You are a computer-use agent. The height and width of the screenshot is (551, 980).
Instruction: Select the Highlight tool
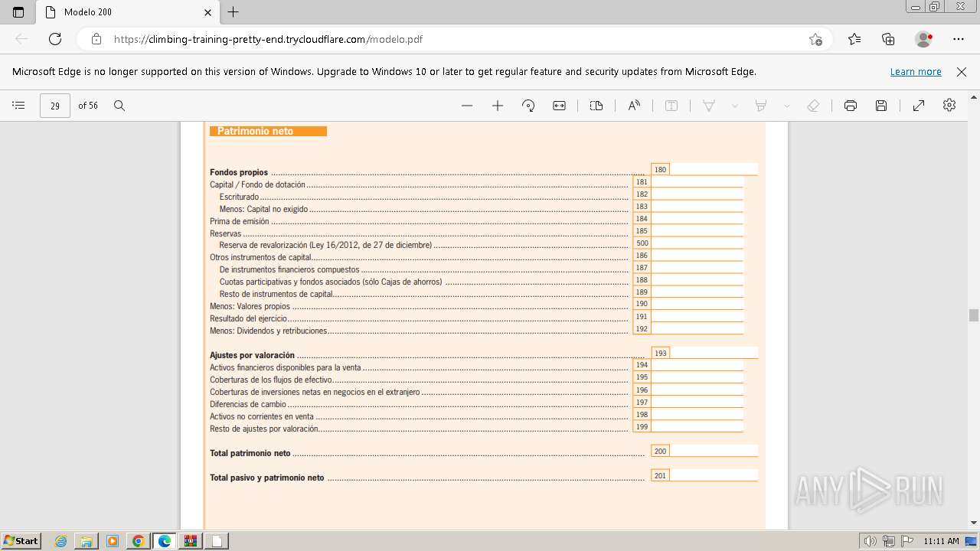point(761,106)
